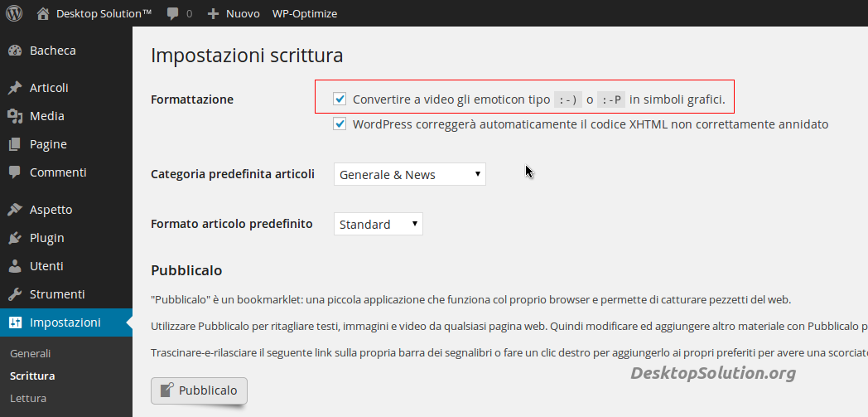Click the Formato articolo predefinito label
The height and width of the screenshot is (417, 868).
232,225
